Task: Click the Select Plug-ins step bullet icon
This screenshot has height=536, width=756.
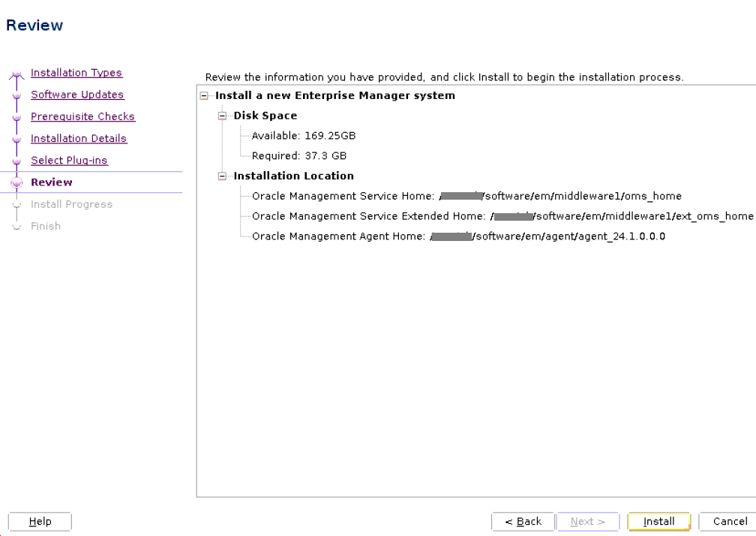Action: (16, 161)
